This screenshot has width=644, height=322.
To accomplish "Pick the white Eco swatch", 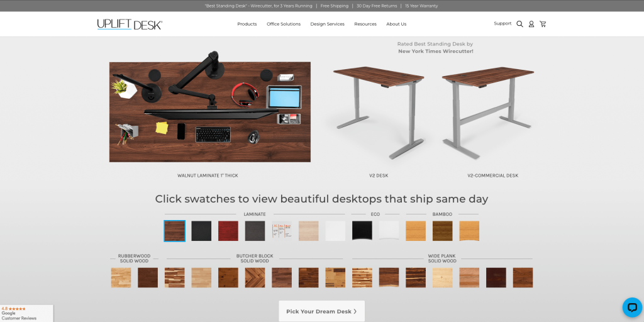I will (389, 231).
